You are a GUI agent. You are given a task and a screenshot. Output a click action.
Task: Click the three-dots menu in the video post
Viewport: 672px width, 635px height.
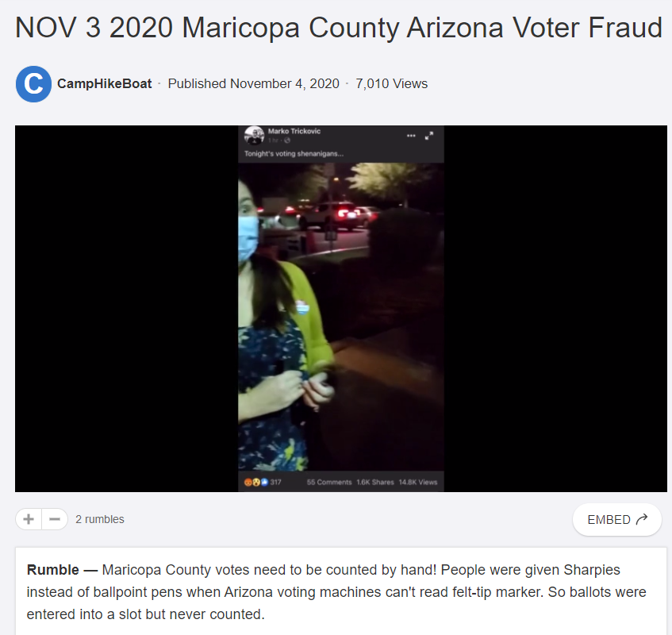pyautogui.click(x=411, y=136)
